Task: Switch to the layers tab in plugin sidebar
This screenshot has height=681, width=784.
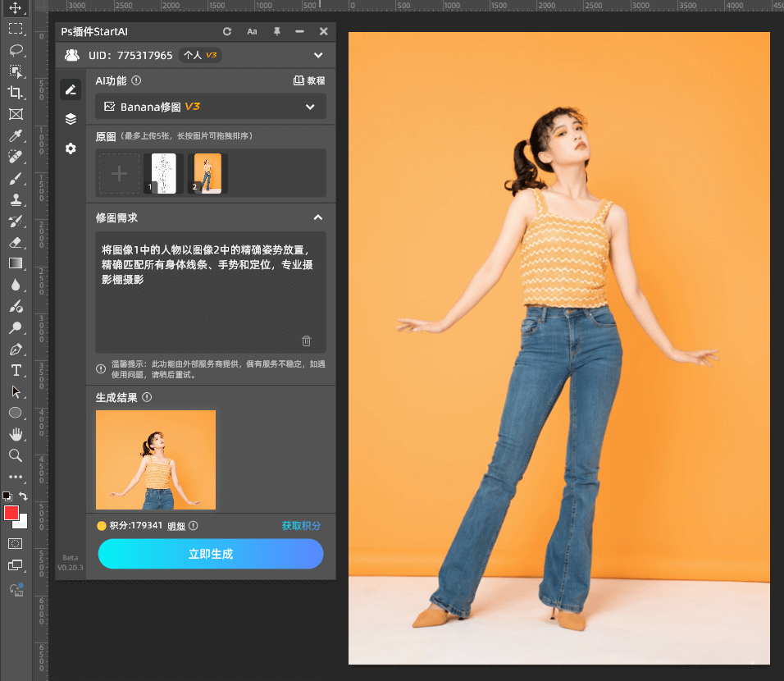Action: point(71,118)
